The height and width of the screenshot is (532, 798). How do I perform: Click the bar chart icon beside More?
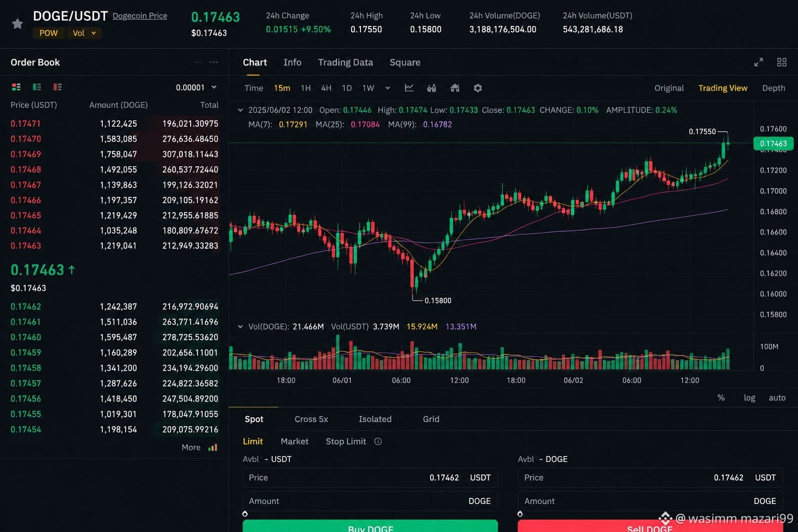pos(213,447)
